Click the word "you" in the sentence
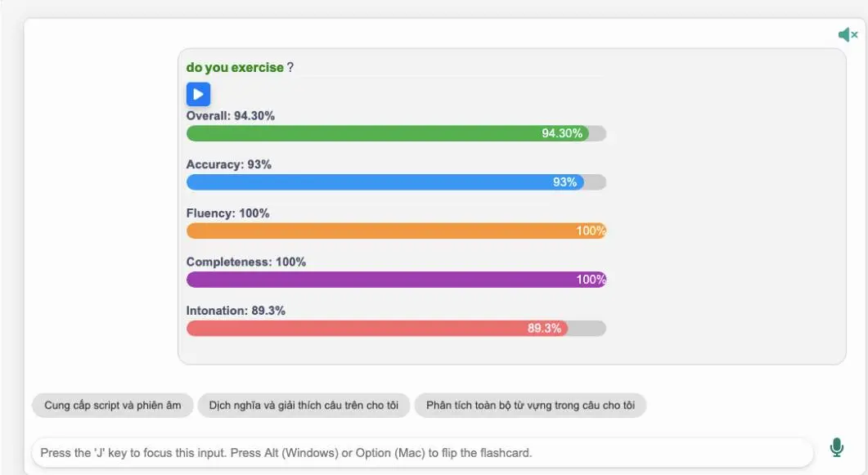Screen dimensions: 868x475 (x=217, y=68)
